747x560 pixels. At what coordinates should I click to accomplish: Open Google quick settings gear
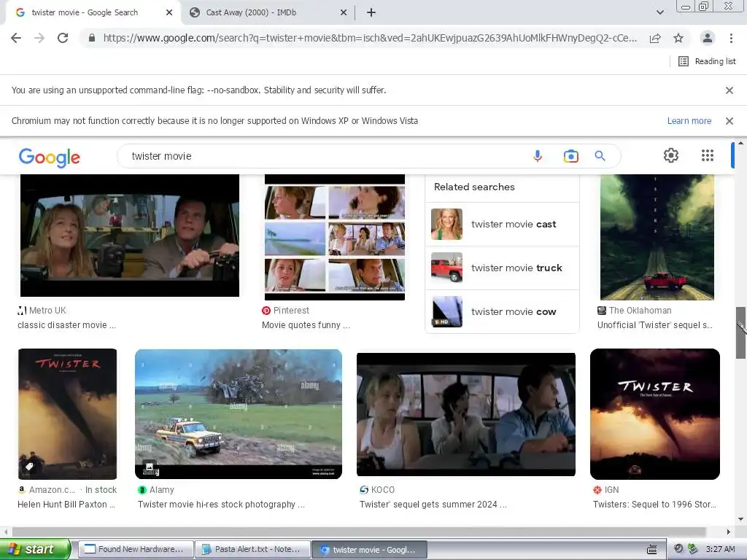point(671,155)
